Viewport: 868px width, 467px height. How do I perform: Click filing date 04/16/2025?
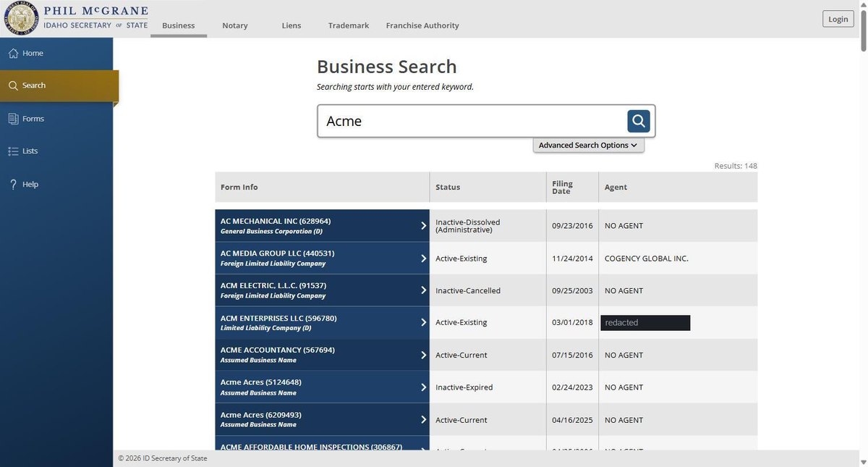pos(572,420)
